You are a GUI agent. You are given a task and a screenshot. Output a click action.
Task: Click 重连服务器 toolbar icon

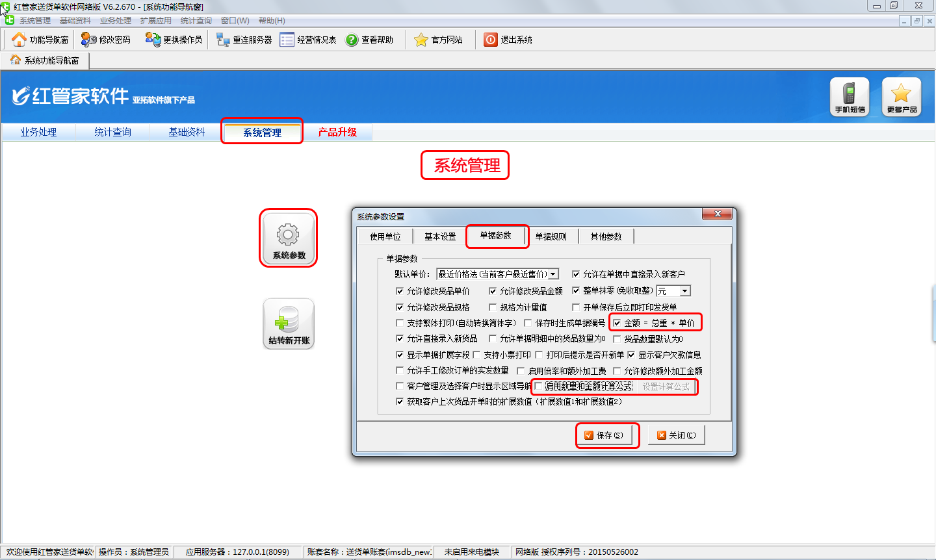(223, 40)
